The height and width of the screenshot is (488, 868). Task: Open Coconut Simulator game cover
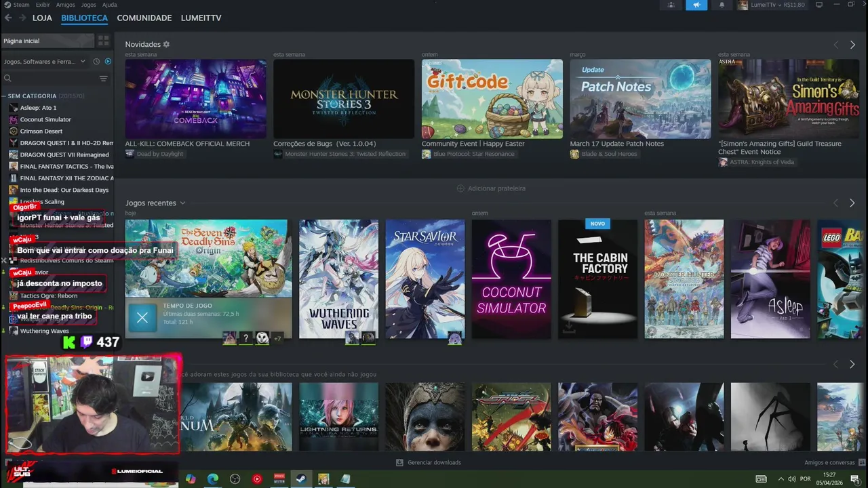[511, 279]
